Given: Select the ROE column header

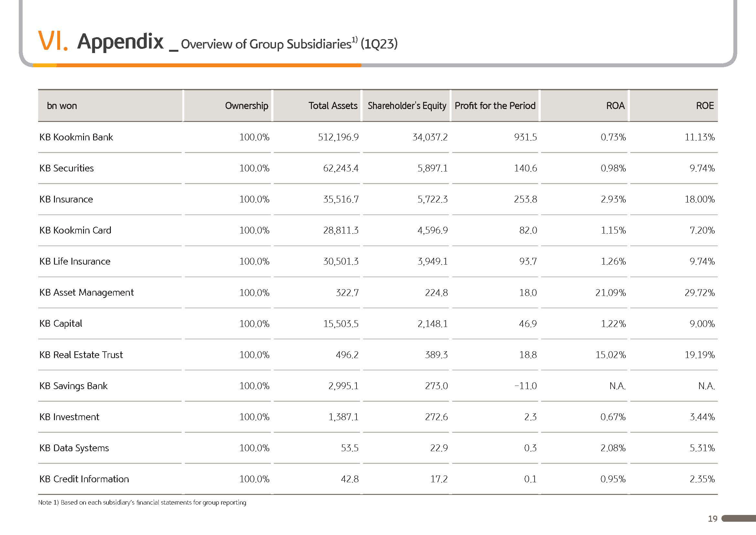Looking at the screenshot, I should coord(705,105).
